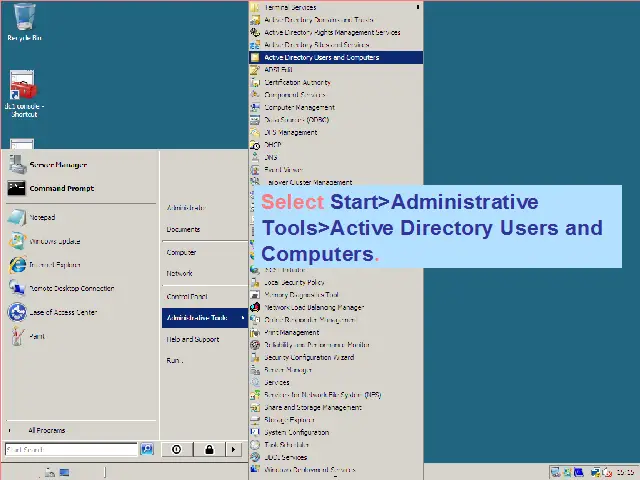This screenshot has height=480, width=640.
Task: Open Active Directory Sites and Services
Action: coord(336,44)
